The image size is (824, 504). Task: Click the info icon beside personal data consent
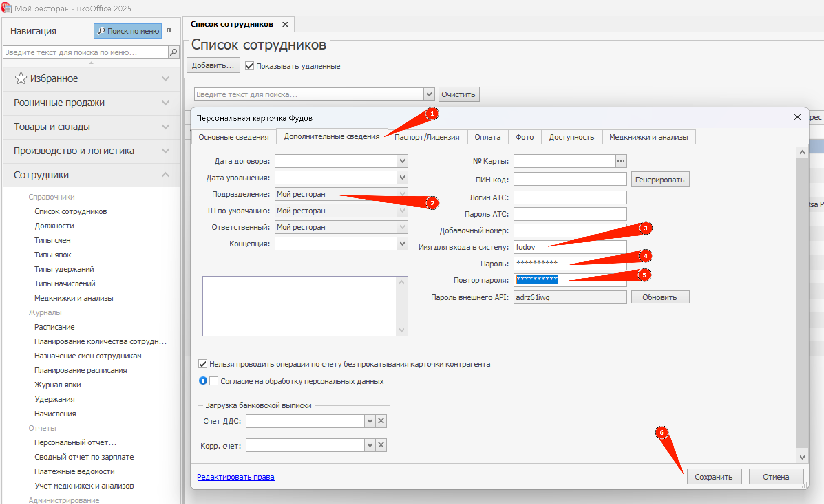click(203, 380)
